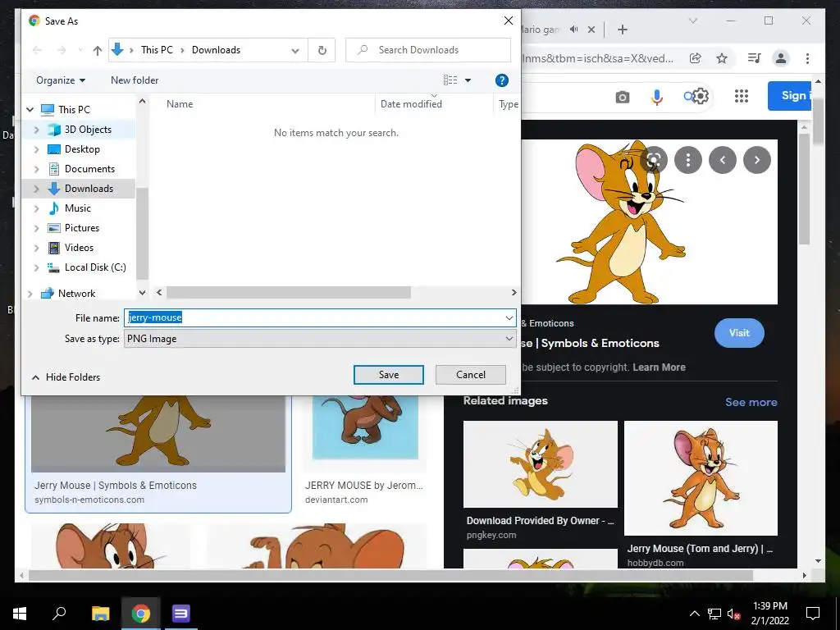This screenshot has width=840, height=630.
Task: Create a New folder
Action: pyautogui.click(x=135, y=80)
